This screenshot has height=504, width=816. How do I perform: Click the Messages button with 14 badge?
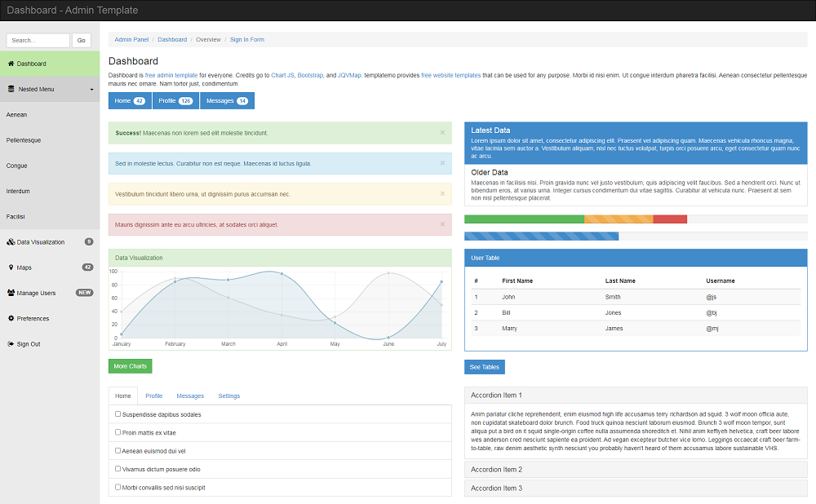point(227,101)
